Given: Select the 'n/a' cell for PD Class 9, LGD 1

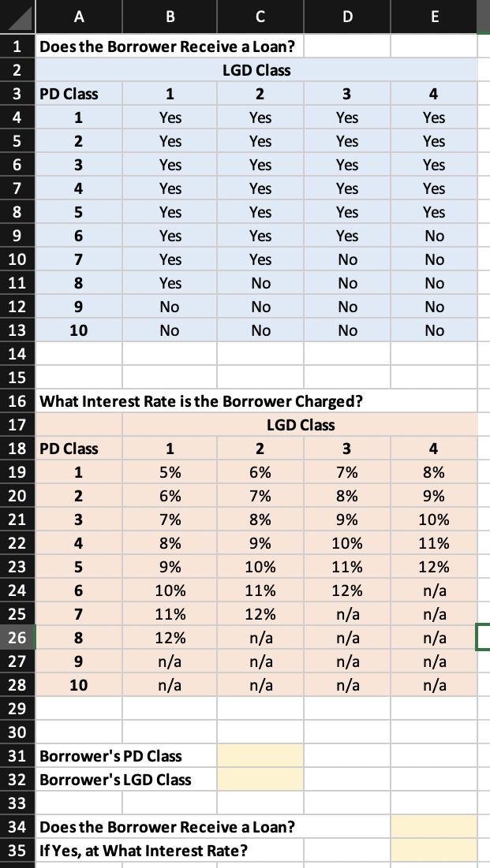Looking at the screenshot, I should coord(169,661).
